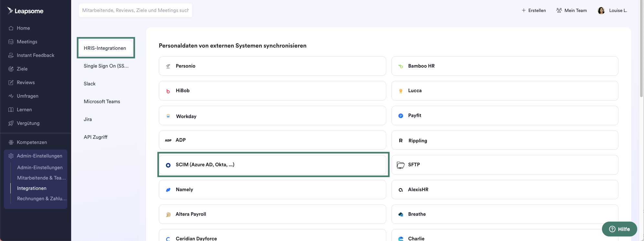Click the Personio logo icon
644x241 pixels.
(168, 66)
